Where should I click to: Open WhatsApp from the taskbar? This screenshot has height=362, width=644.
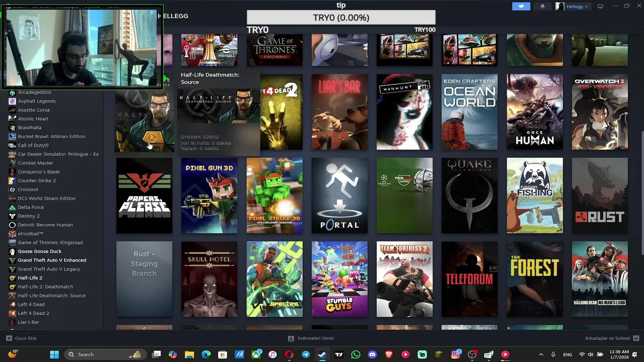pyautogui.click(x=356, y=354)
